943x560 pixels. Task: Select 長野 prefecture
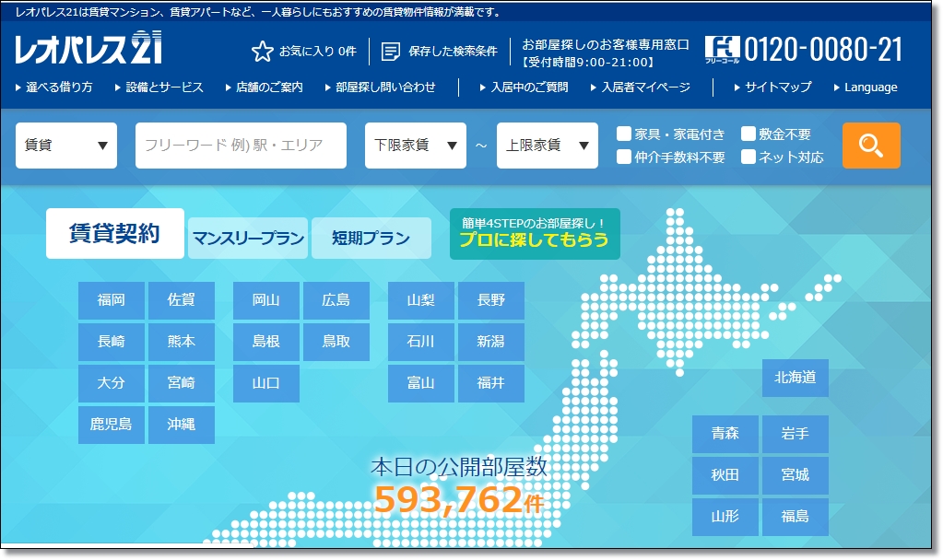pyautogui.click(x=491, y=300)
